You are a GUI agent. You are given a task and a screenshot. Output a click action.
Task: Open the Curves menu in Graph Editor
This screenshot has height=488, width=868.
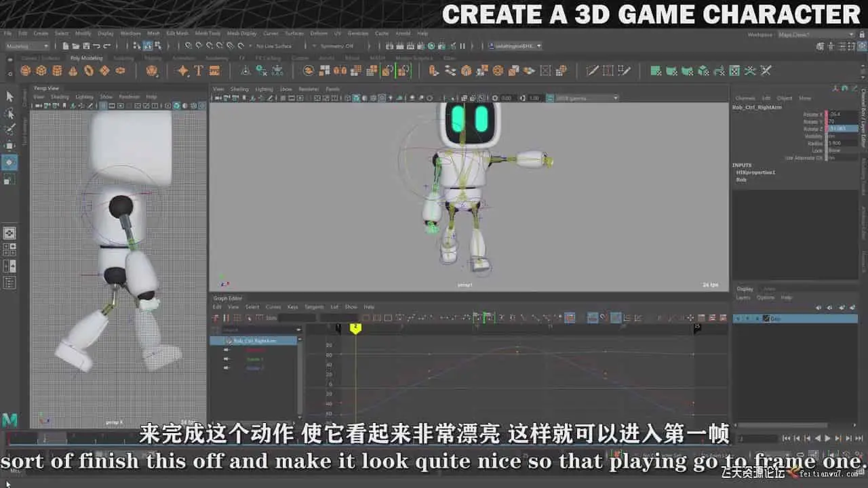tap(273, 307)
